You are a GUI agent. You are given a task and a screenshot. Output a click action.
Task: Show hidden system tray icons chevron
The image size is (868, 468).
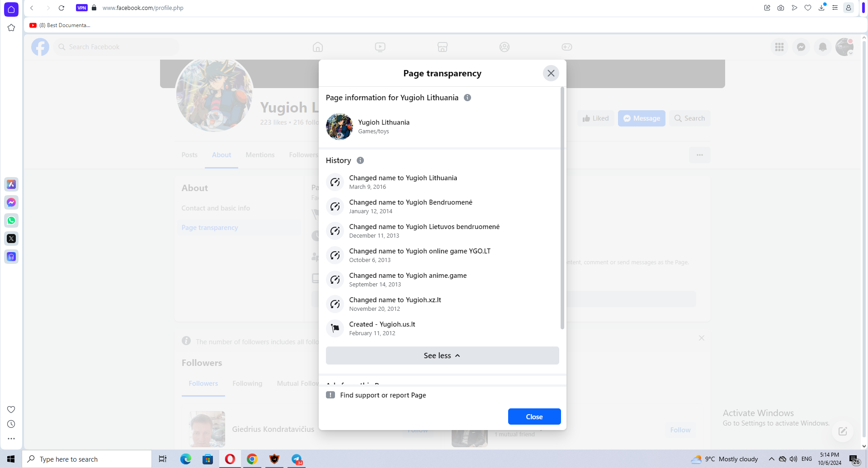(771, 459)
